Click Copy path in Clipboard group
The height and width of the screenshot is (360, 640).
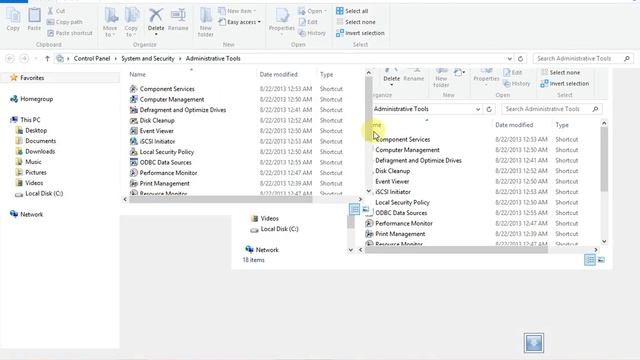pos(65,22)
